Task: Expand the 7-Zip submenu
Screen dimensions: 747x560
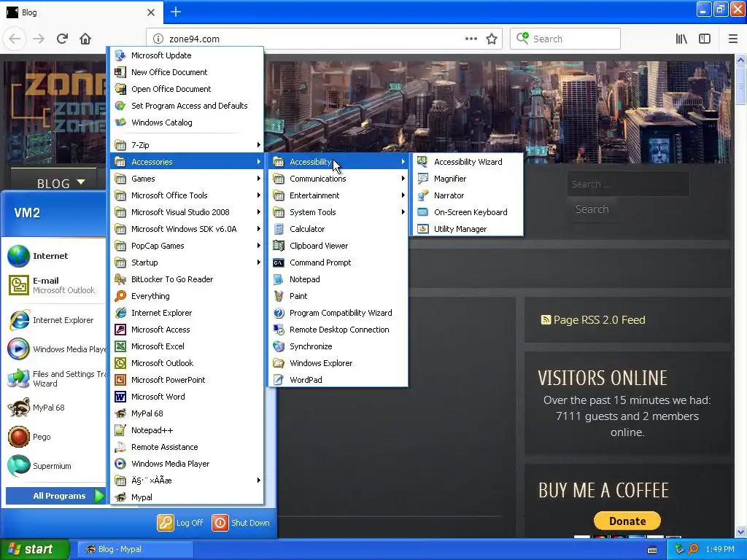Action: pos(187,145)
